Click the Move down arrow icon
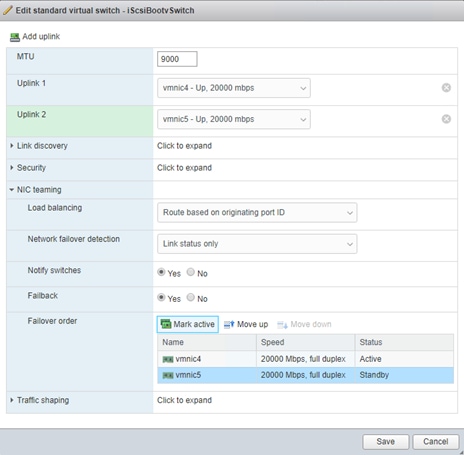 pos(282,324)
